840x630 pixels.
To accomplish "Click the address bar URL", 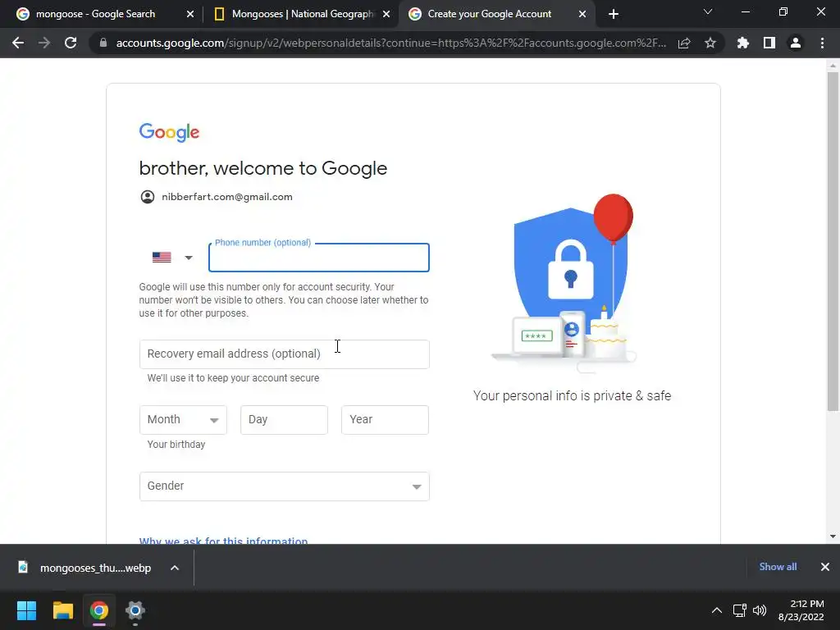I will tap(391, 43).
